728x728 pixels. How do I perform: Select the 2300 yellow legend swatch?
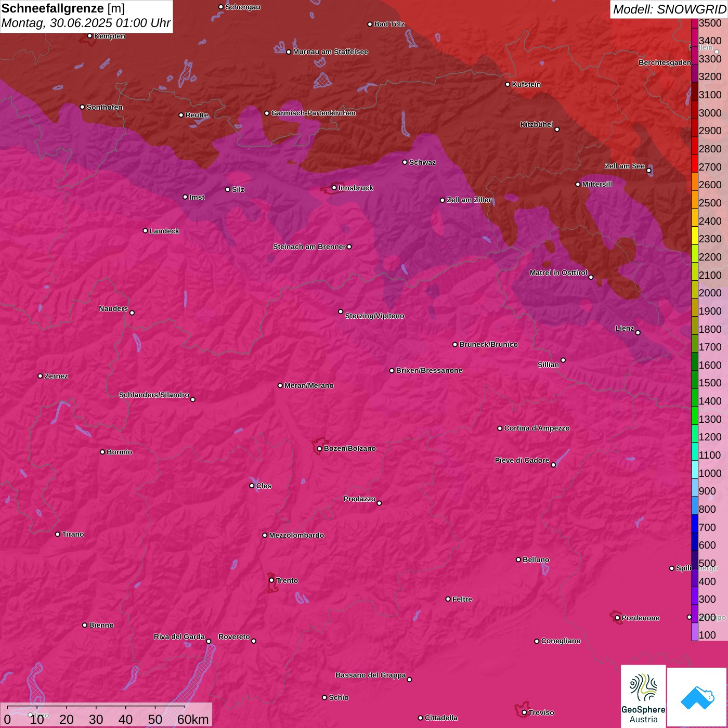(695, 236)
